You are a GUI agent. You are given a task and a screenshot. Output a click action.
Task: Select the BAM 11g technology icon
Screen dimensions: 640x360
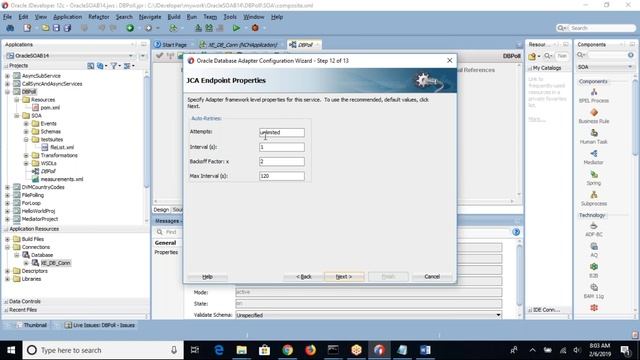coord(594,287)
